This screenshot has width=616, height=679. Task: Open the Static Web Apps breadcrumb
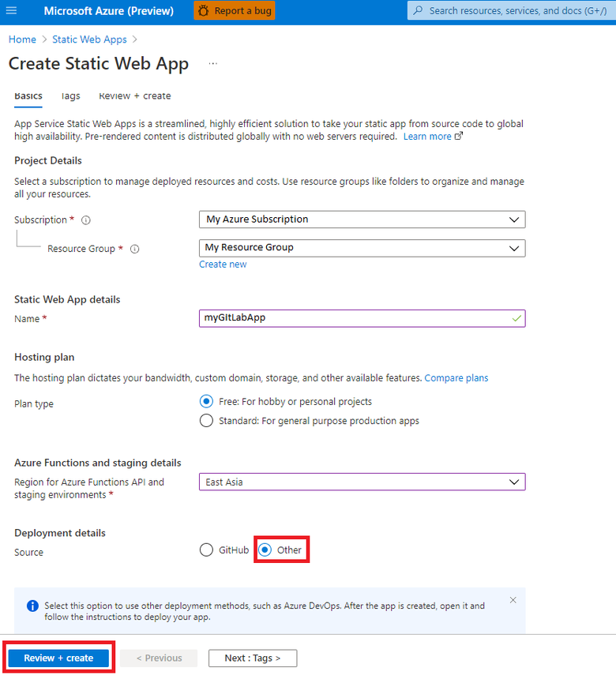[90, 39]
